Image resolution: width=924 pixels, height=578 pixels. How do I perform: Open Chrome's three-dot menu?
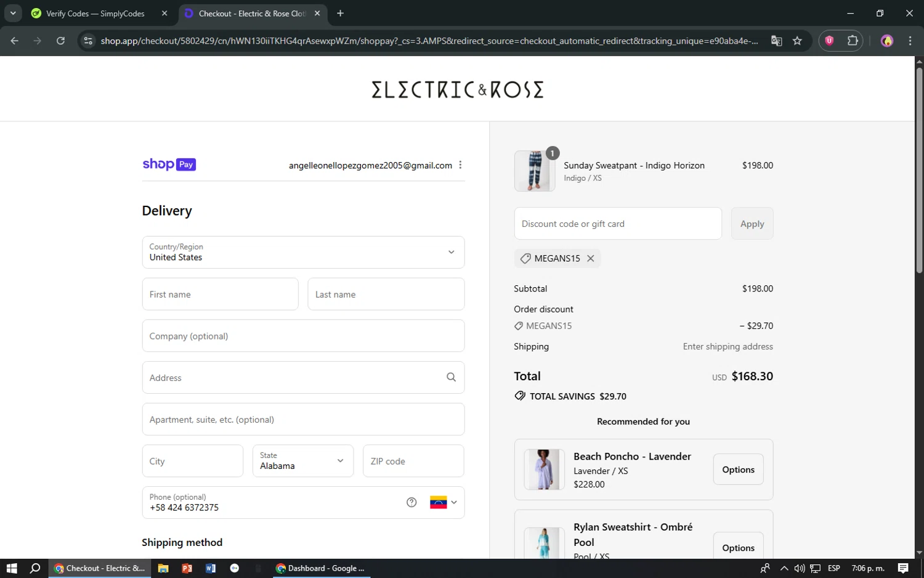(910, 41)
